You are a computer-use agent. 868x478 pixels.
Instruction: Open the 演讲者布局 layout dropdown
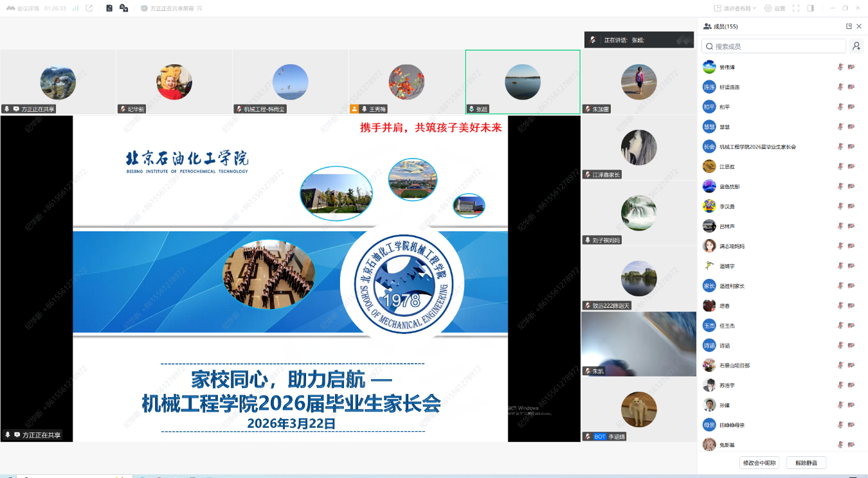coord(735,8)
